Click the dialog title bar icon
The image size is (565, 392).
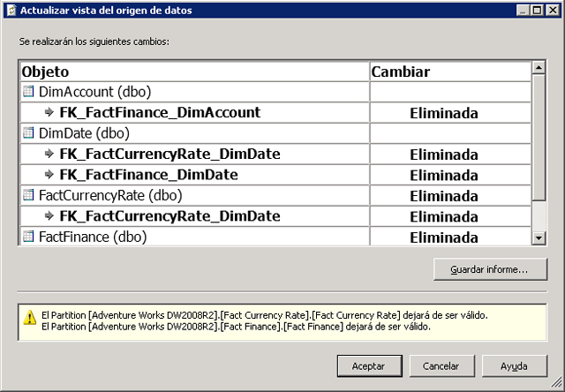11,10
